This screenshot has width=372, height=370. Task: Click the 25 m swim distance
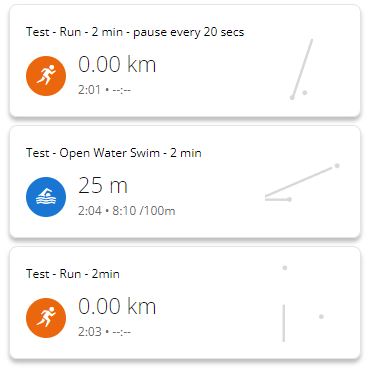[x=103, y=185]
